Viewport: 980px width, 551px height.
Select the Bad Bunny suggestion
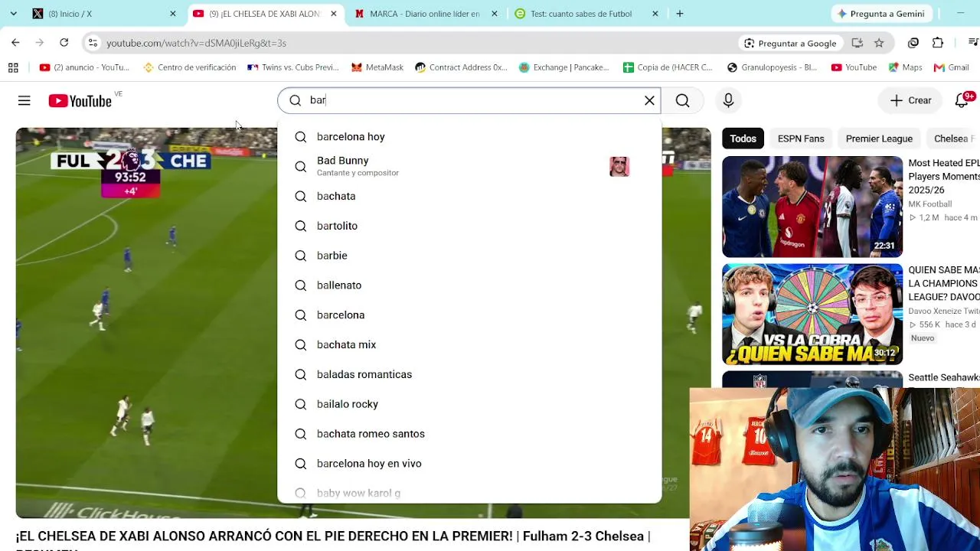coord(469,166)
